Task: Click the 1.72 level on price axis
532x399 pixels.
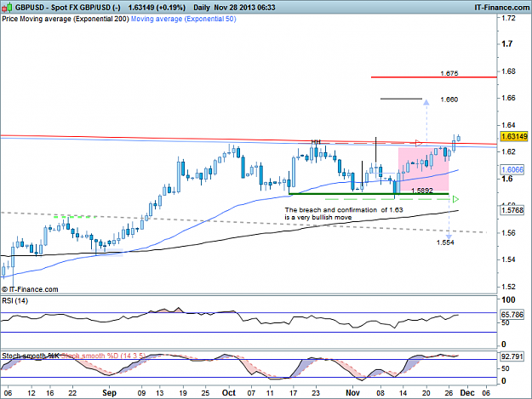Action: pyautogui.click(x=508, y=18)
